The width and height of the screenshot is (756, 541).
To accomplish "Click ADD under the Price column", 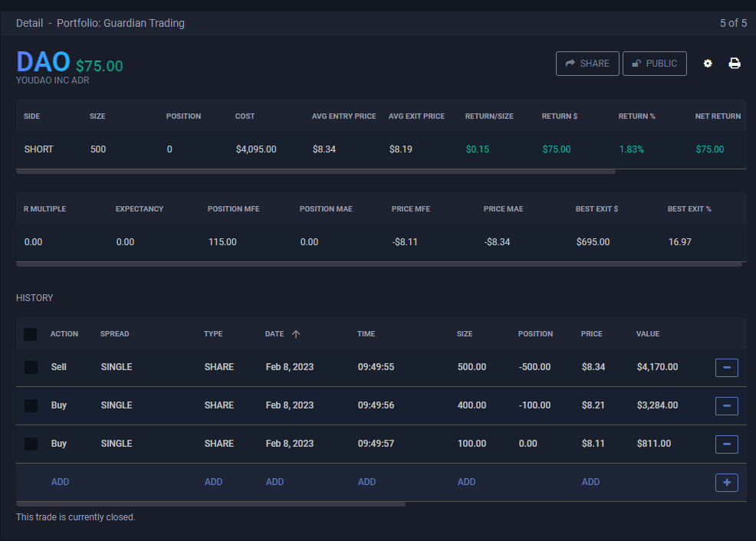I will [590, 482].
